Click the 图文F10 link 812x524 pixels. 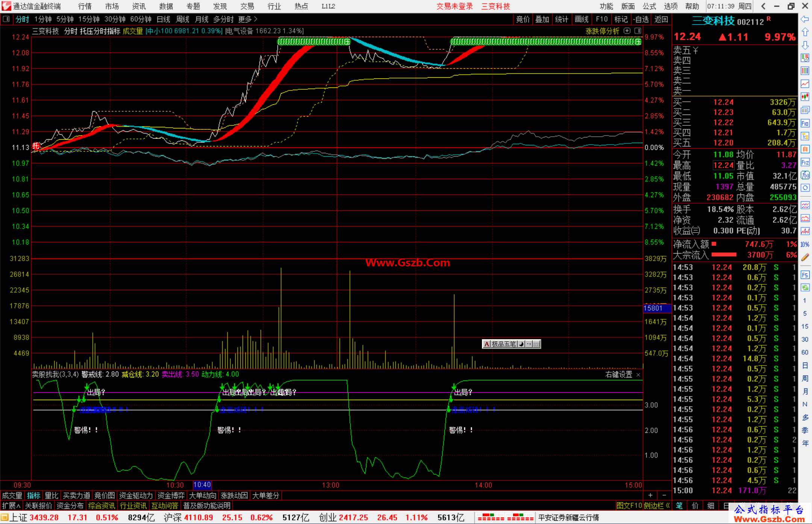click(629, 506)
